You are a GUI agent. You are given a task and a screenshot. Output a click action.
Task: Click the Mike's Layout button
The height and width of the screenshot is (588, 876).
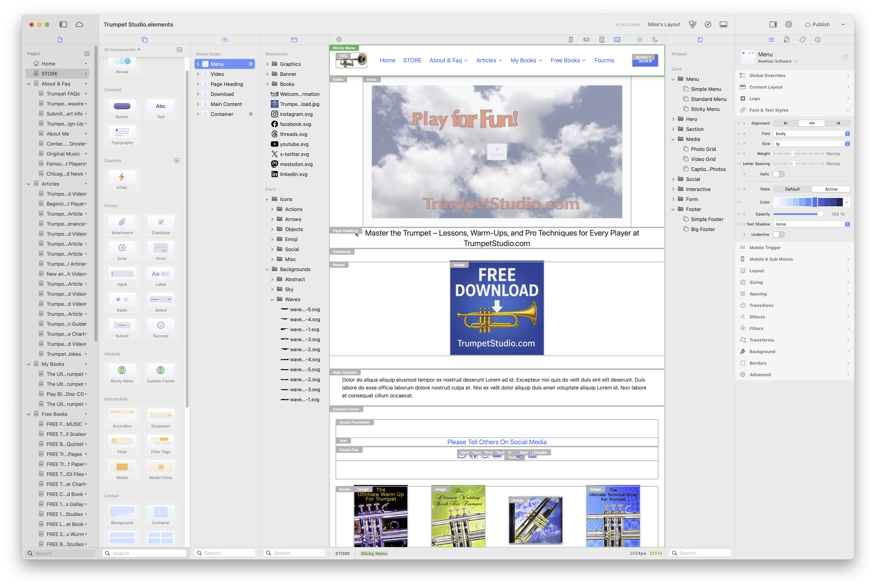(664, 24)
